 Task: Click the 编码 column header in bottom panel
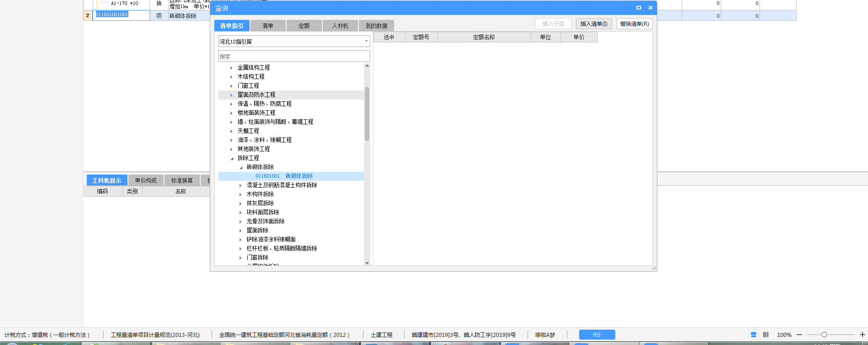[103, 191]
